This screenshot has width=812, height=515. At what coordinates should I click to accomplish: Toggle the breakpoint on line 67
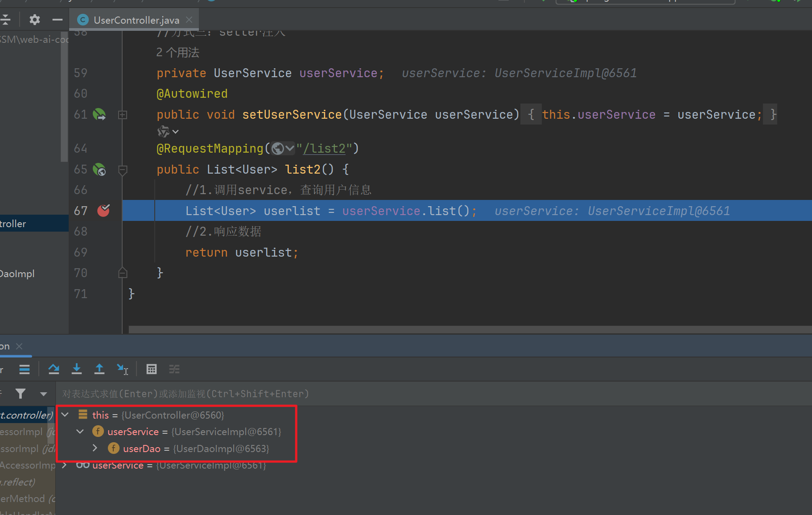point(103,211)
